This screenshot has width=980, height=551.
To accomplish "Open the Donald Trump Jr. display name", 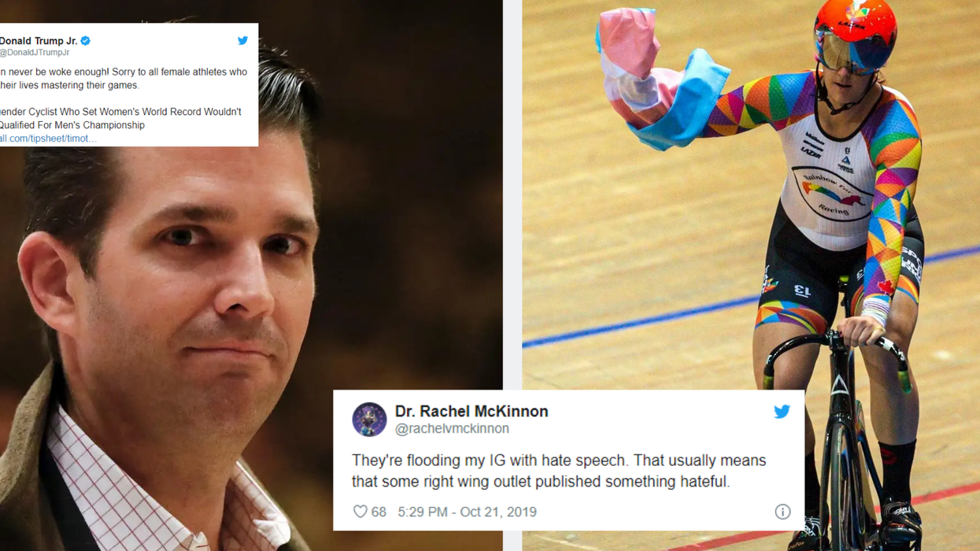I will coord(39,41).
